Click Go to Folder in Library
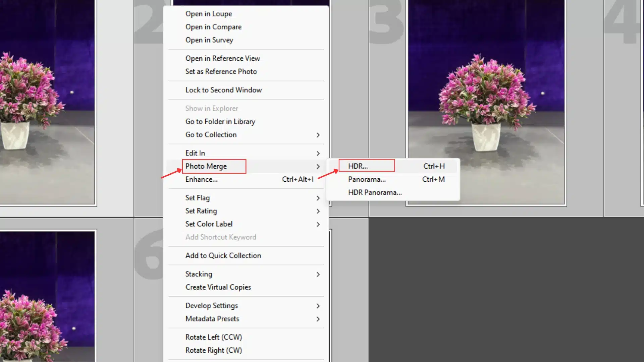644x362 pixels. point(220,122)
